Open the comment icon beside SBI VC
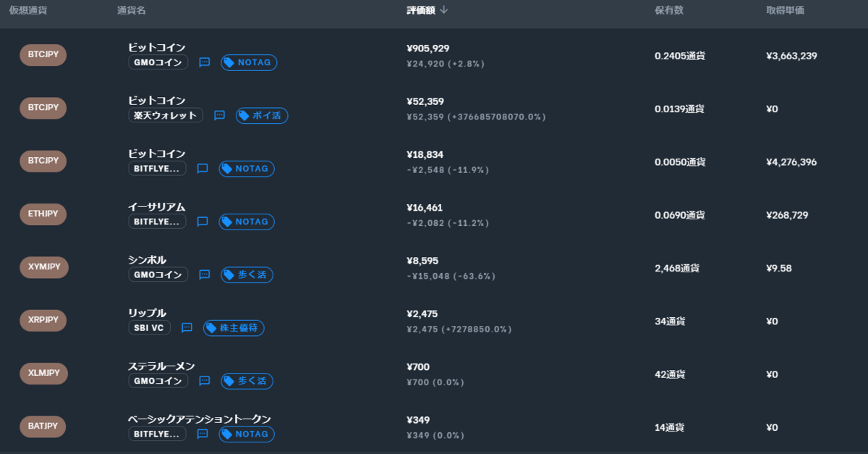Image resolution: width=868 pixels, height=454 pixels. [187, 328]
